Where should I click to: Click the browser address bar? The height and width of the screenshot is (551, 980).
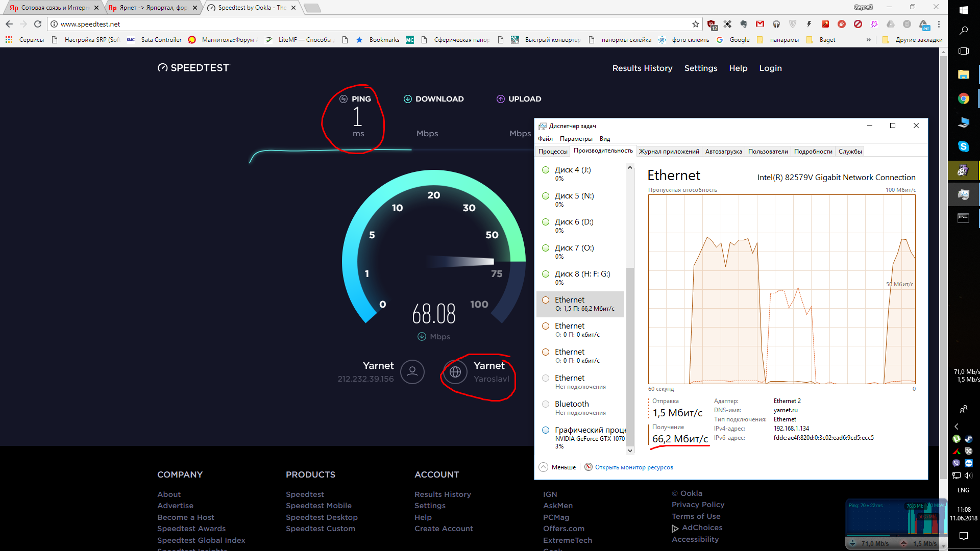[357, 24]
